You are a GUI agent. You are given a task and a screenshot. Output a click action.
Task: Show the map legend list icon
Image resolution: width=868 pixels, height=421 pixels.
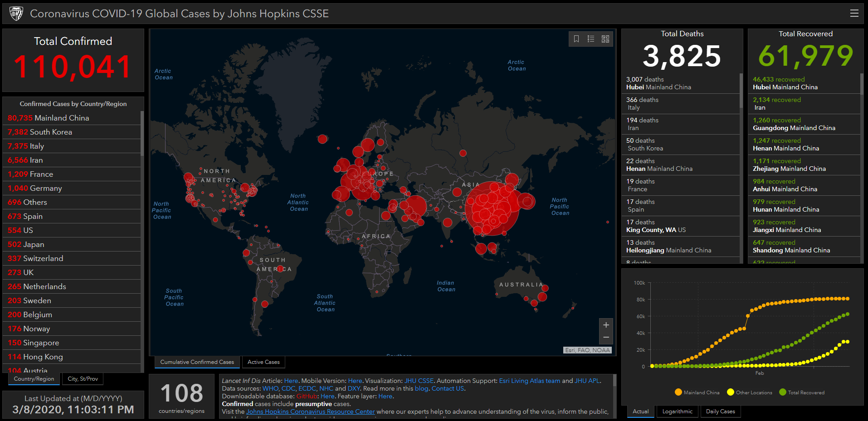click(591, 39)
